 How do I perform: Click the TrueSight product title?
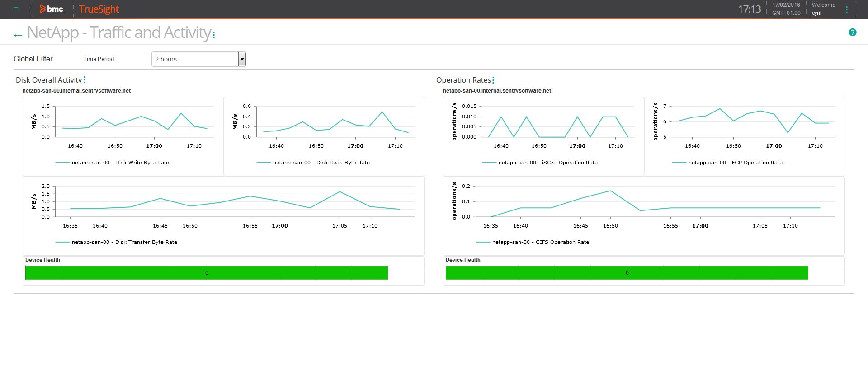pyautogui.click(x=99, y=9)
